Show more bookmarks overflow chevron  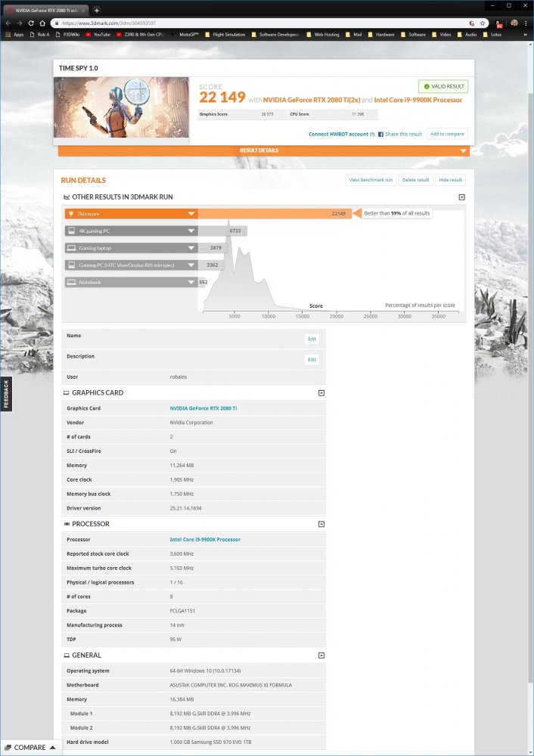(x=526, y=35)
